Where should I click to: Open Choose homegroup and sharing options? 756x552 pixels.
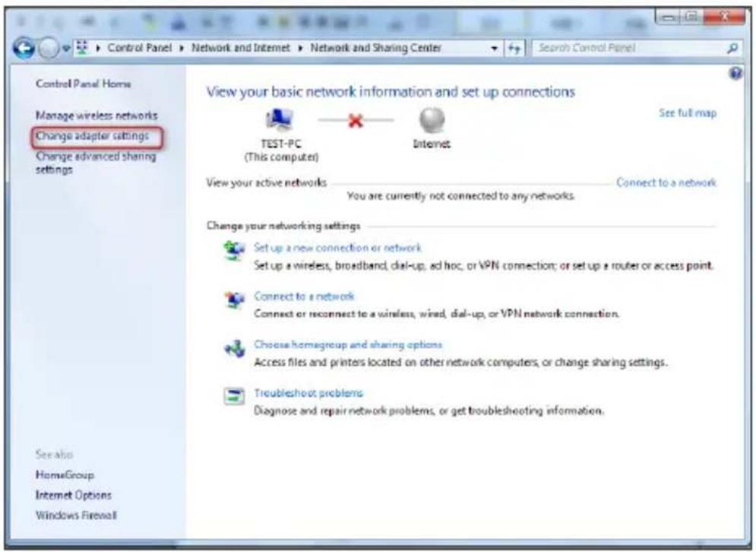(348, 344)
